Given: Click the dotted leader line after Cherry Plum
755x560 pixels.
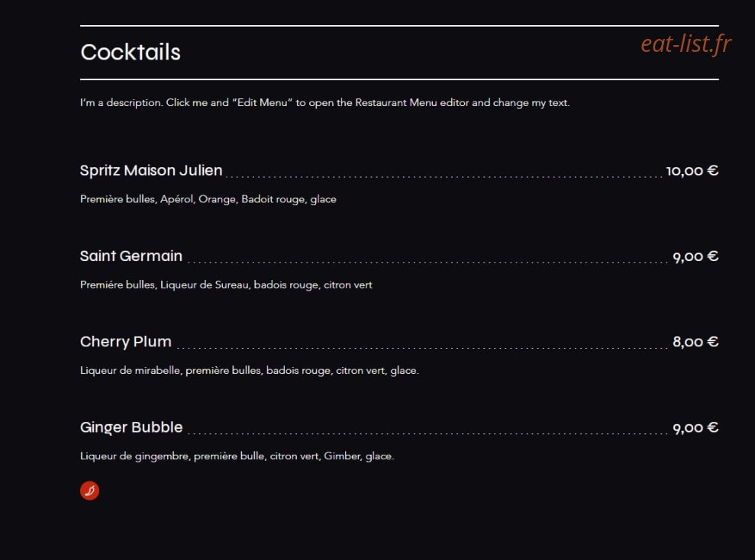Looking at the screenshot, I should (422, 348).
